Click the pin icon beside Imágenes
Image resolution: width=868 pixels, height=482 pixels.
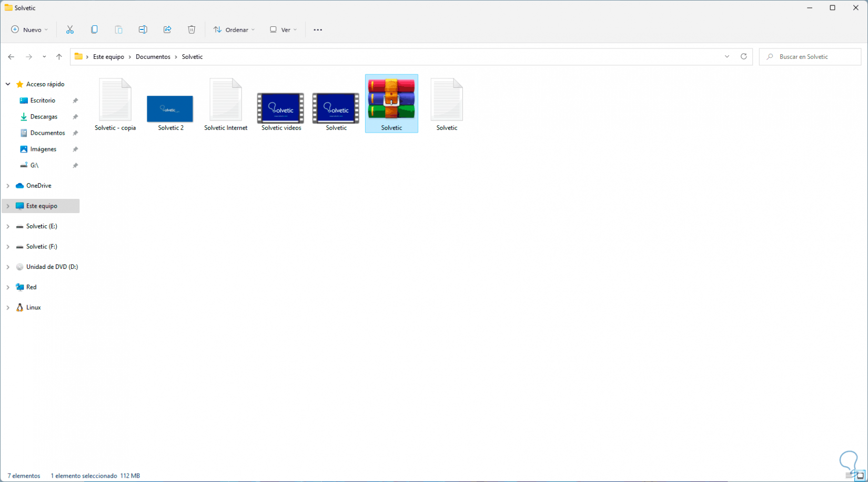75,149
